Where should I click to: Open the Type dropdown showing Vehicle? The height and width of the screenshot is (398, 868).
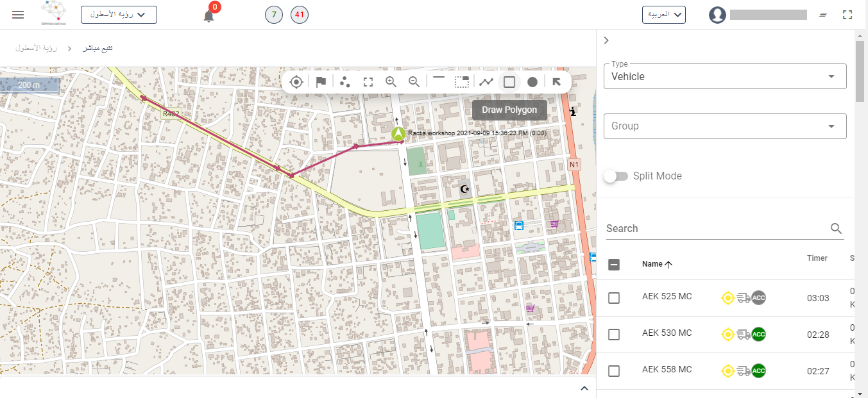tap(725, 76)
